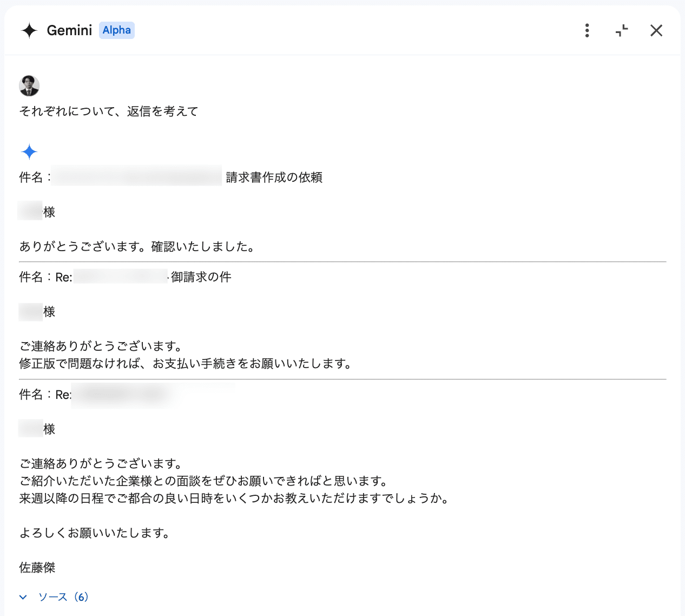Click the black Gemini sparkle logo

pos(29,30)
